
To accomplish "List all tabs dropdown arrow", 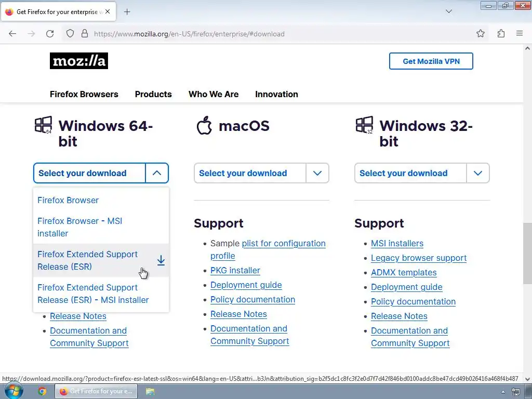I will point(449,11).
